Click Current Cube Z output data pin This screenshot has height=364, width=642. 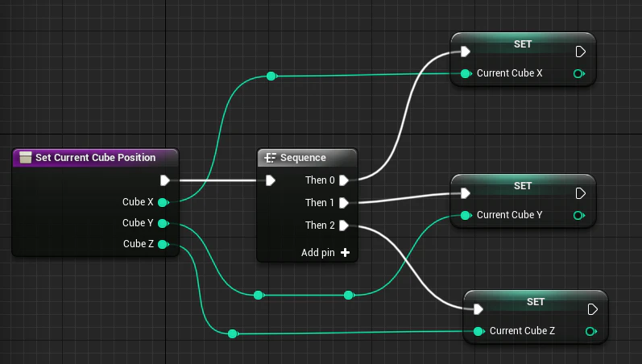[590, 331]
